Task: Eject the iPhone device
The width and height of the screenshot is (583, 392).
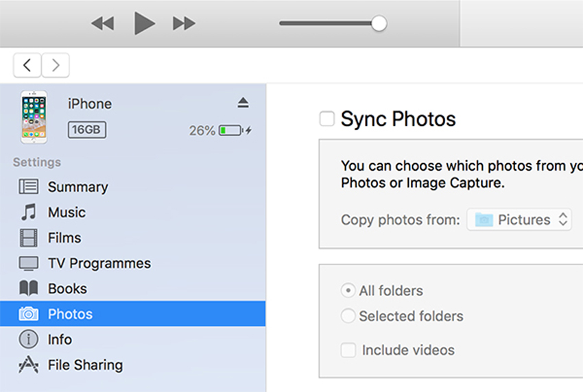Action: [243, 103]
